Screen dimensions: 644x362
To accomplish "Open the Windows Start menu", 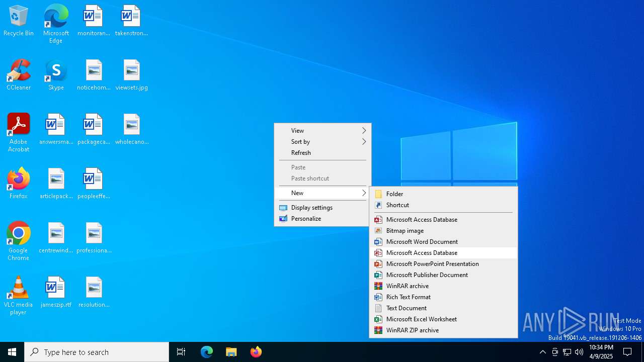I will [x=12, y=352].
